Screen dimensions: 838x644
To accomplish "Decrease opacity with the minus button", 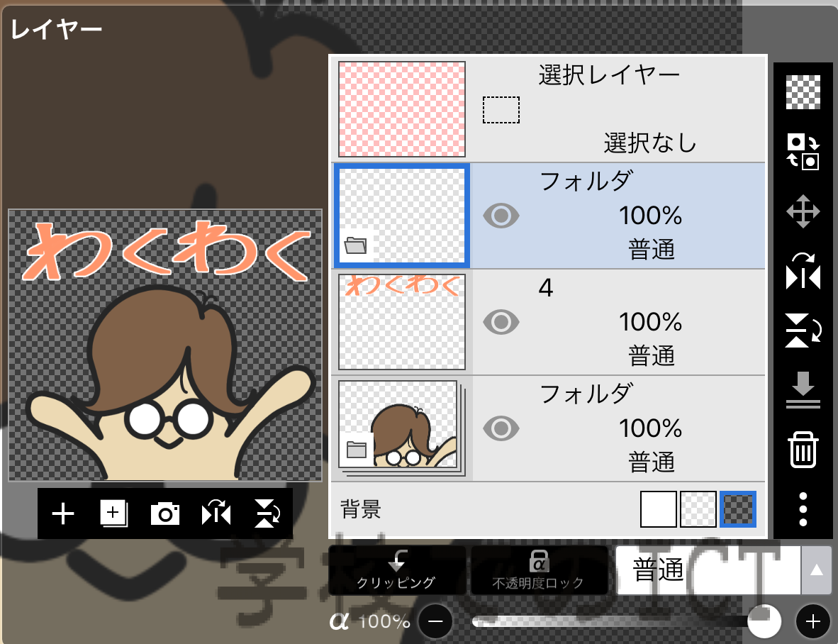I will tap(435, 621).
